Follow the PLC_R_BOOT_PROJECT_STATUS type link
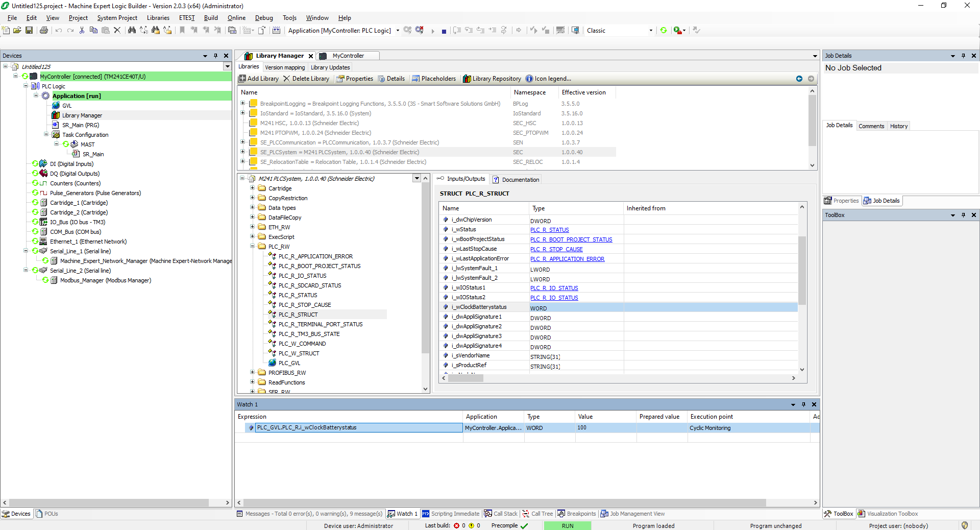This screenshot has width=980, height=530. point(571,239)
